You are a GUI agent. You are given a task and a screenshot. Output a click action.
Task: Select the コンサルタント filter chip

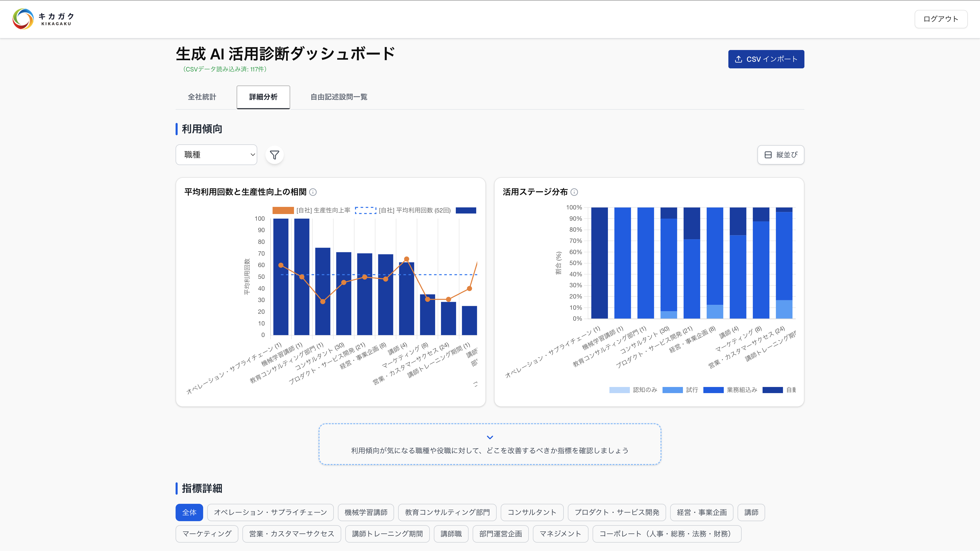pyautogui.click(x=532, y=512)
